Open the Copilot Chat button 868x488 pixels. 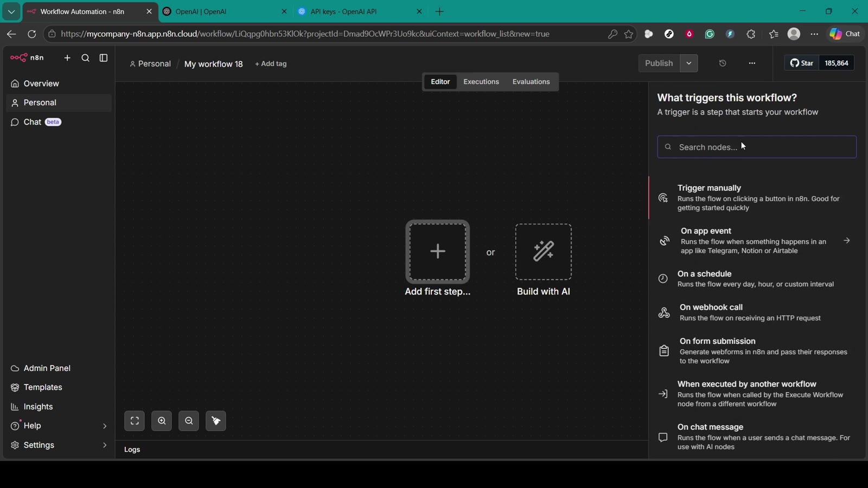pos(845,34)
